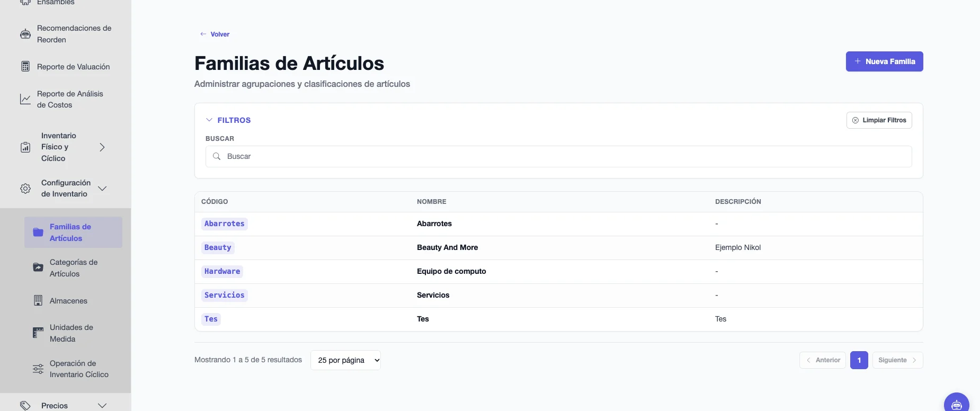The height and width of the screenshot is (411, 980).
Task: Click Limpiar Filtros button
Action: tap(879, 120)
